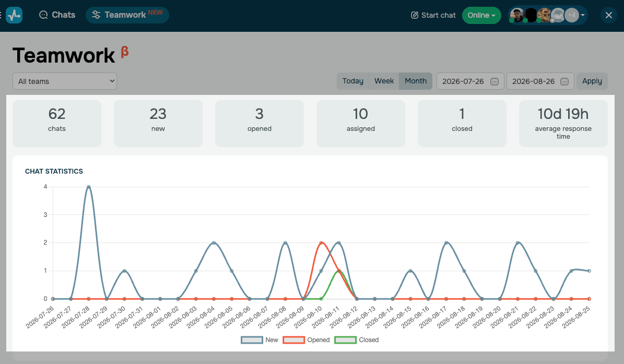Click the grey agent avatar

558,15
